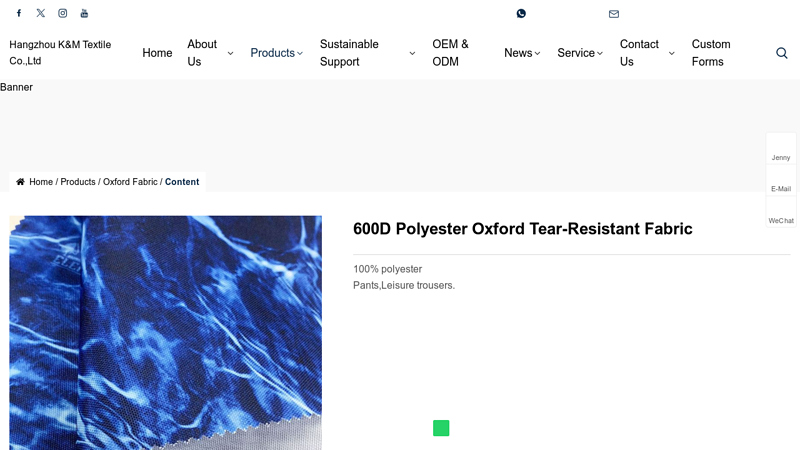800x450 pixels.
Task: Expand the Sustainable Support dropdown arrow
Action: (412, 53)
